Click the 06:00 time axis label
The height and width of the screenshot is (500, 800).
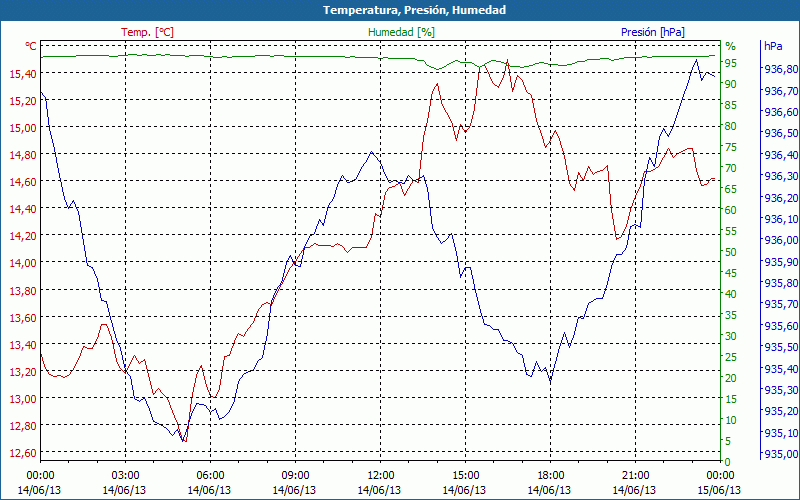(x=210, y=476)
